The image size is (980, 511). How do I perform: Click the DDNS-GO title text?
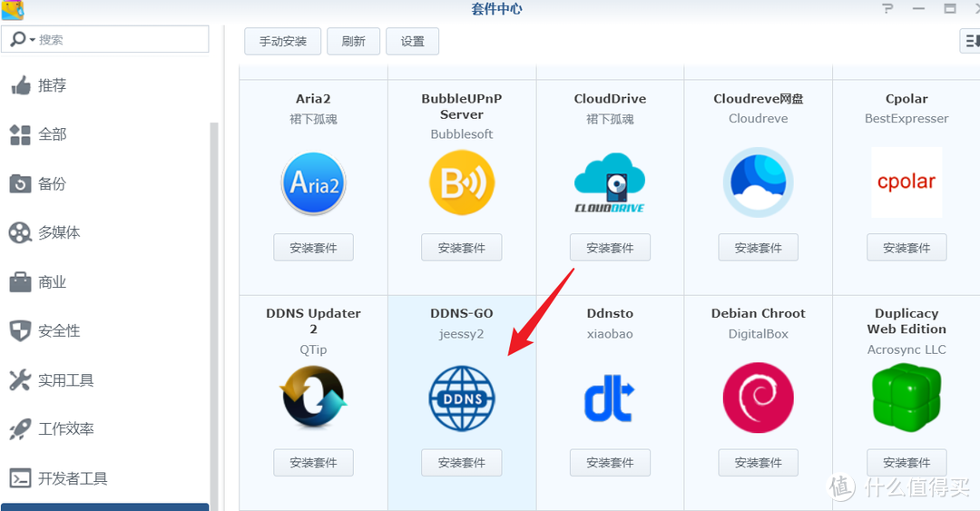coord(461,313)
